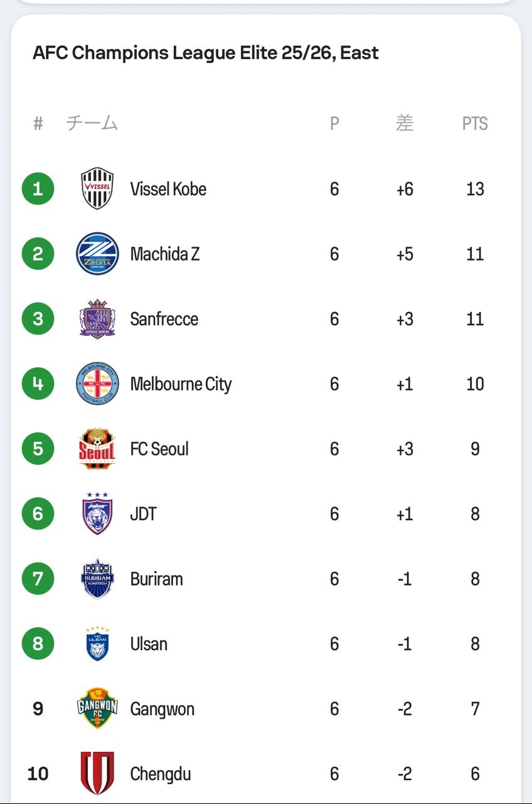Select the Ulsan blue shield icon
This screenshot has width=532, height=804.
click(x=97, y=644)
